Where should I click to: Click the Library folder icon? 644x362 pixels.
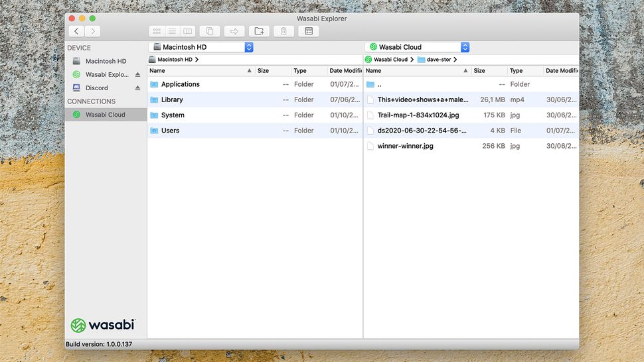154,99
